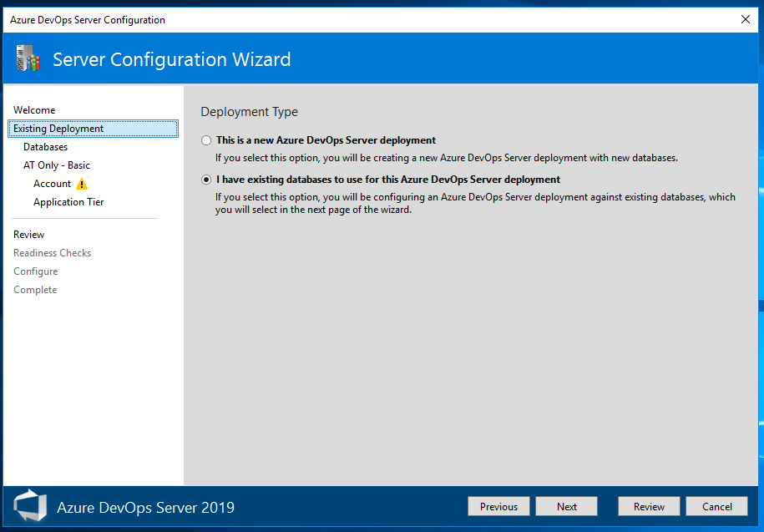
Task: Open the Application Tier step
Action: 68,202
